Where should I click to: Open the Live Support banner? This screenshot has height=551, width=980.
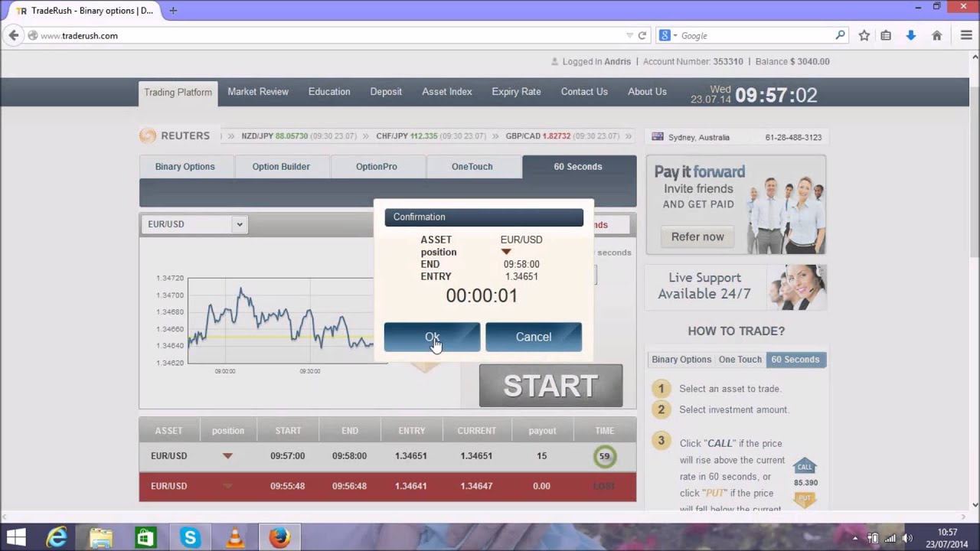[x=736, y=287]
